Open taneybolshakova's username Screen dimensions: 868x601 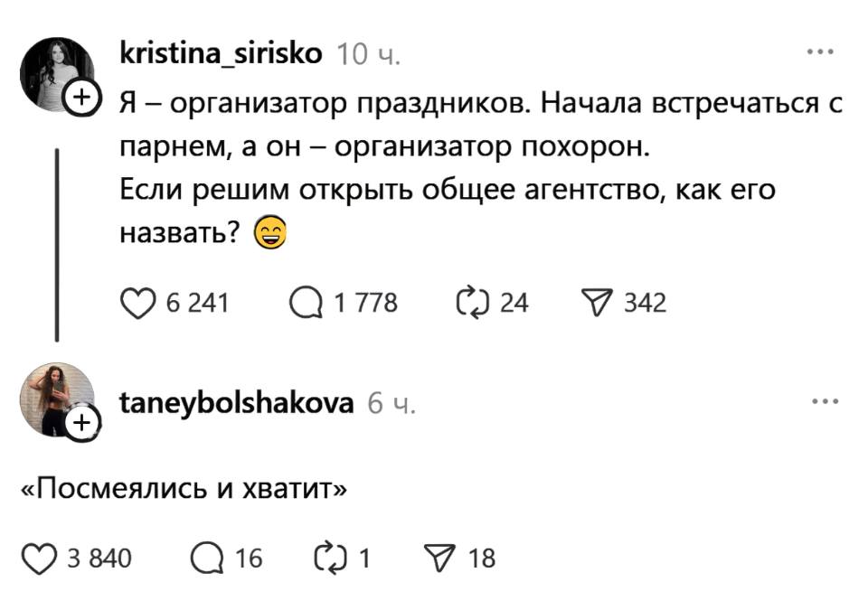239,404
